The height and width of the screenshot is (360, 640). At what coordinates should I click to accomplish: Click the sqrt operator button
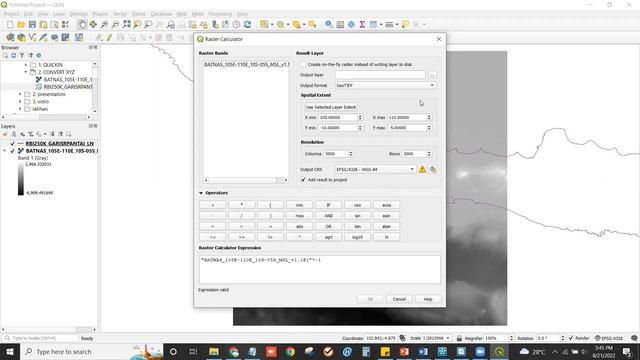click(x=329, y=237)
